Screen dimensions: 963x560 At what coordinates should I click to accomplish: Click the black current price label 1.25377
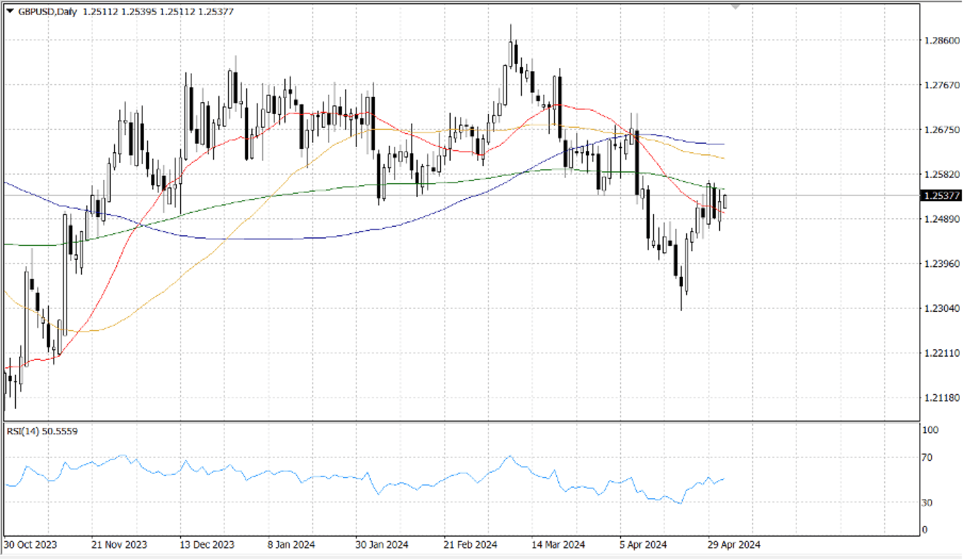click(941, 196)
